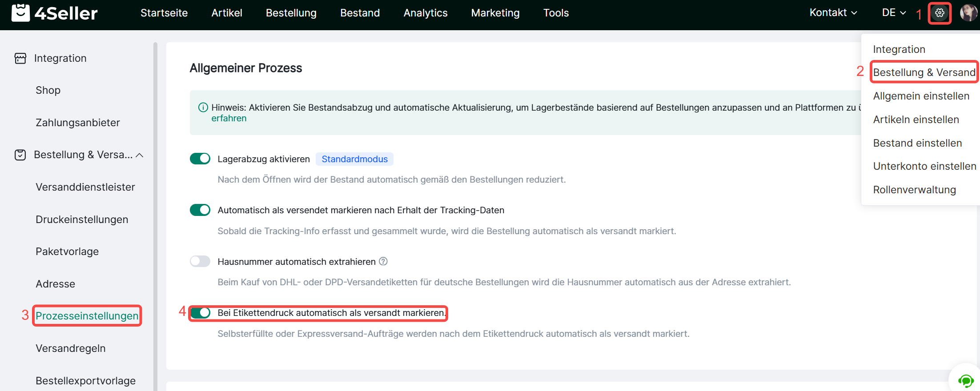Viewport: 980px width, 391px height.
Task: Click the Bestellung & Versand sidebar icon
Action: click(20, 155)
